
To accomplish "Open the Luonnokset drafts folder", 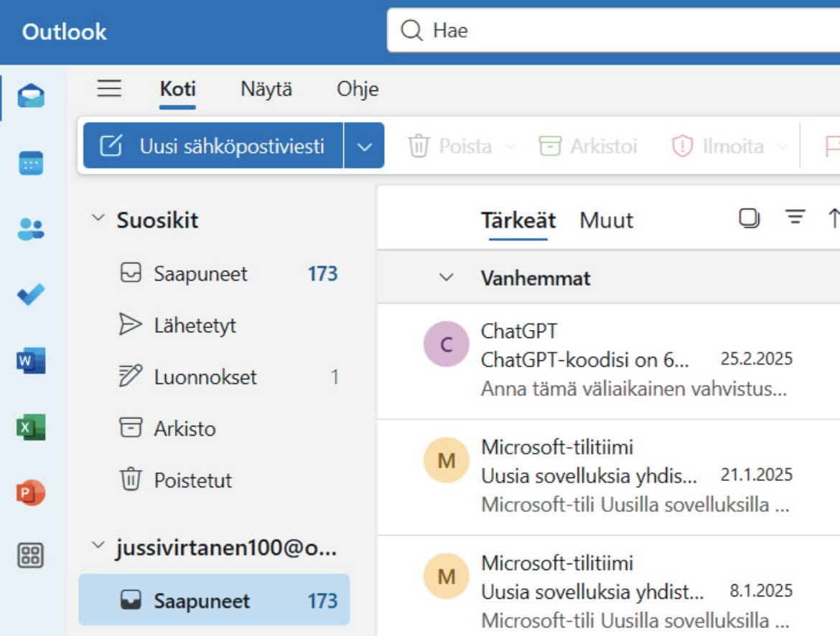I will 205,377.
